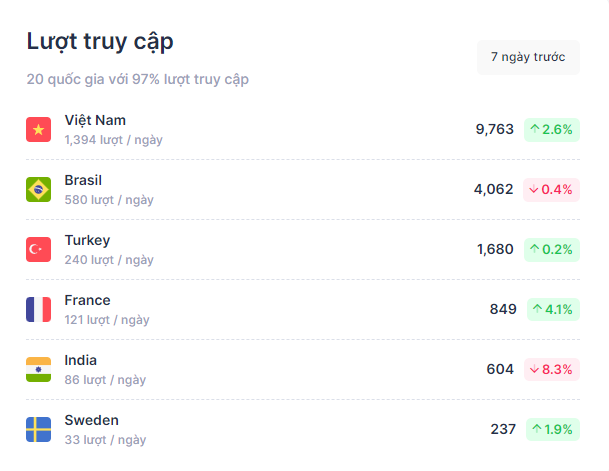Click the Brasil flag icon

coord(39,189)
